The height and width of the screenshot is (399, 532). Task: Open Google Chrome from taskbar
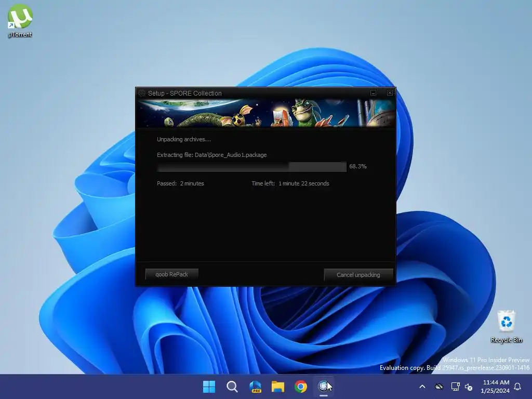pos(301,387)
